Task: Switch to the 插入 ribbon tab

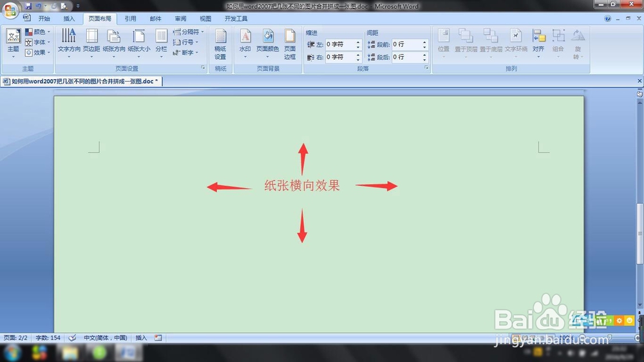Action: [x=69, y=19]
